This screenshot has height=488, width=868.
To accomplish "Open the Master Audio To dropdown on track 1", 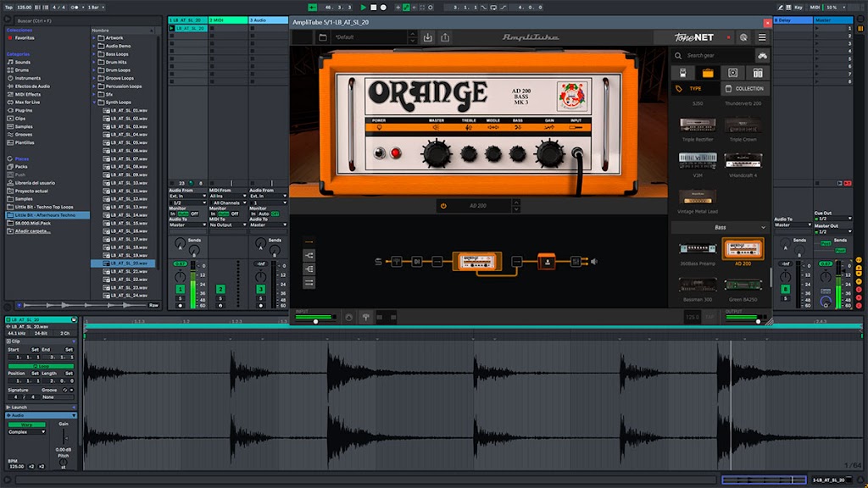I will click(x=187, y=225).
